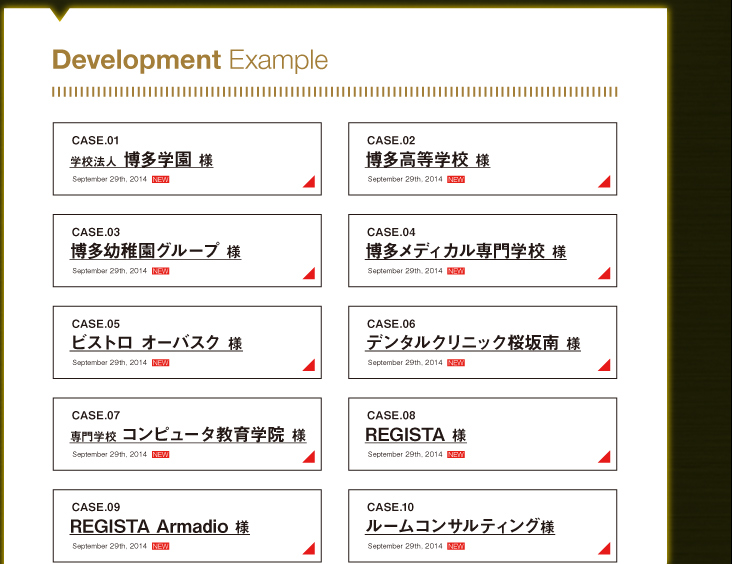This screenshot has width=732, height=564.
Task: Open CASE.01 博多学園 link
Action: [x=142, y=160]
